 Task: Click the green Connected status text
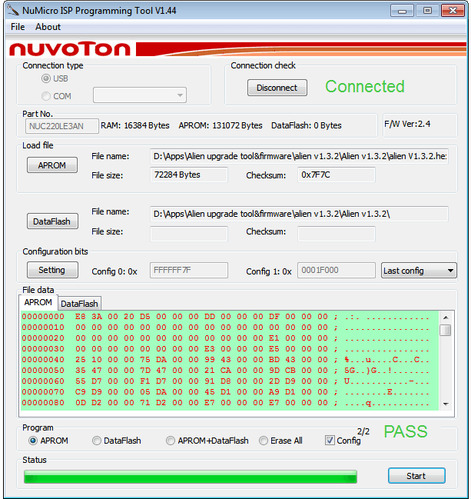pyautogui.click(x=365, y=87)
